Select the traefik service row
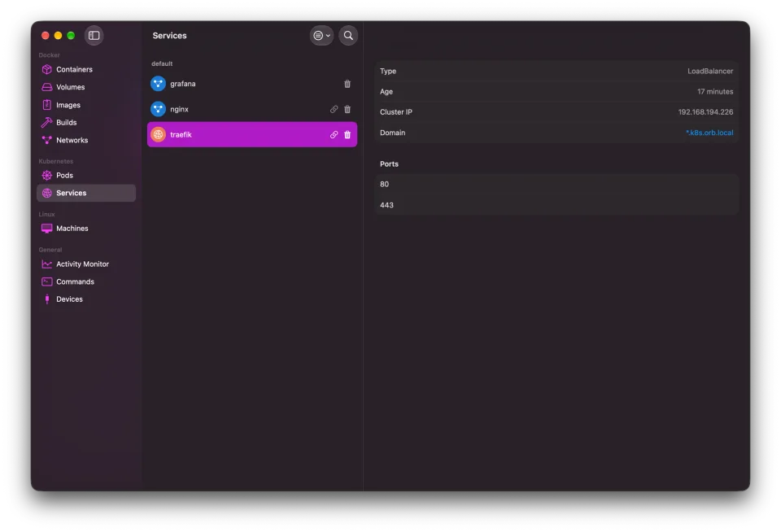Image resolution: width=781 pixels, height=532 pixels. pyautogui.click(x=252, y=134)
